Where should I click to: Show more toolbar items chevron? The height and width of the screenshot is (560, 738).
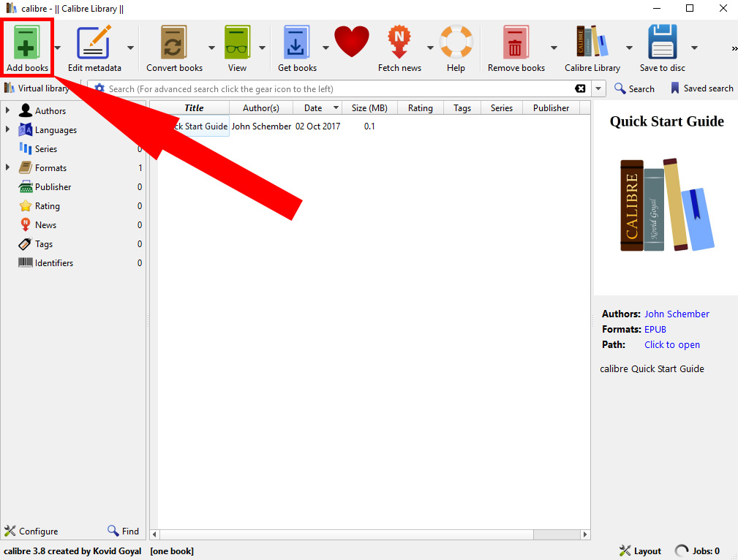pos(734,48)
